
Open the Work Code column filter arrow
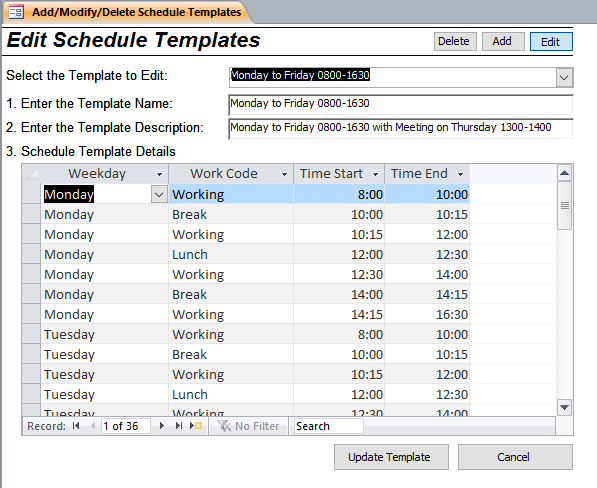click(x=284, y=174)
